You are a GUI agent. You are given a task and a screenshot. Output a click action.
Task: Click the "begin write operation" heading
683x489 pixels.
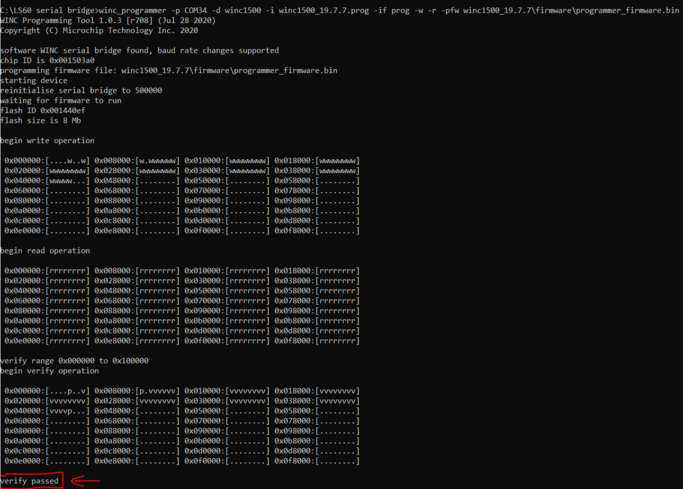click(x=47, y=140)
